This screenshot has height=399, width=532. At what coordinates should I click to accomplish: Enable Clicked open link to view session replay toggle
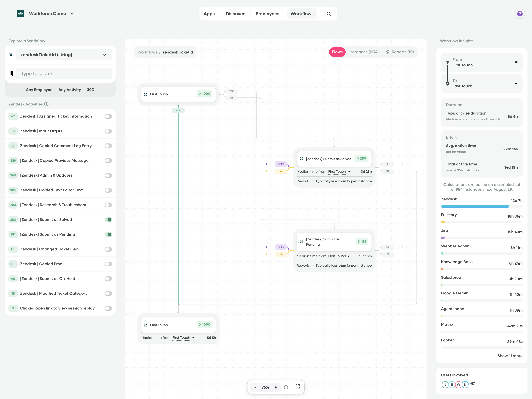(x=108, y=308)
